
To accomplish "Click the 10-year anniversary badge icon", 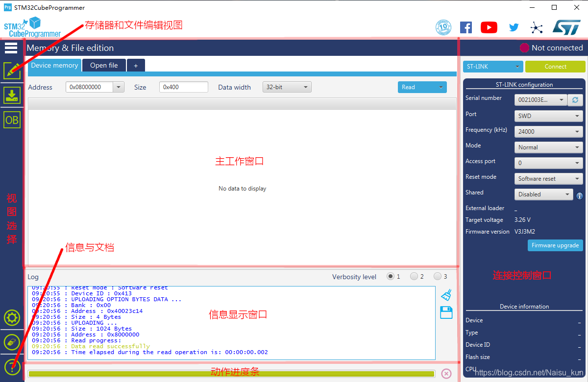I will [443, 27].
